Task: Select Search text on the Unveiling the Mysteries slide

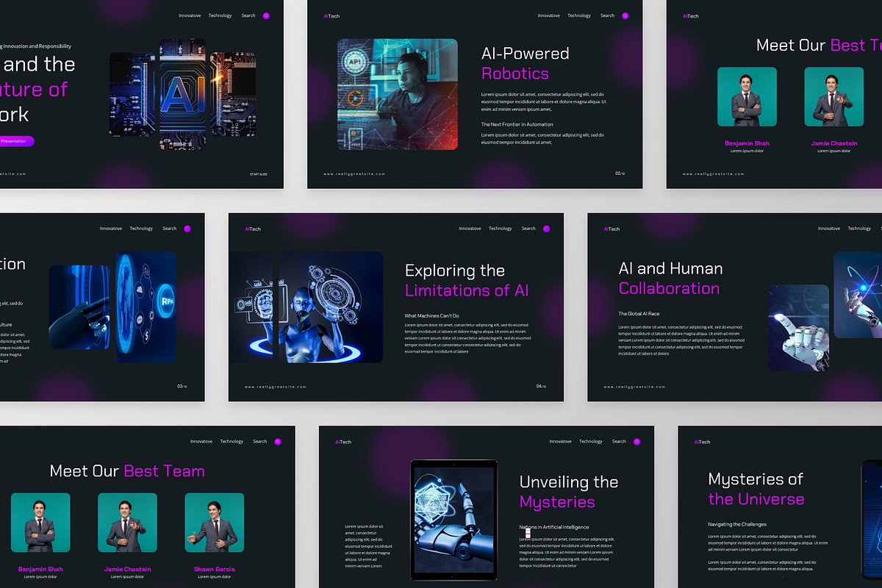Action: click(x=619, y=442)
